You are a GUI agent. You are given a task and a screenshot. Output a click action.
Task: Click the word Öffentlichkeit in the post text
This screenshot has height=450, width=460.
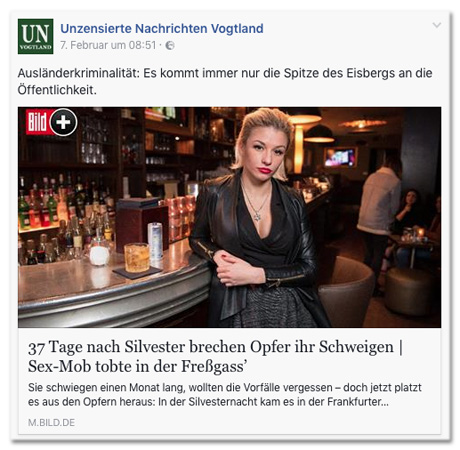tap(57, 90)
